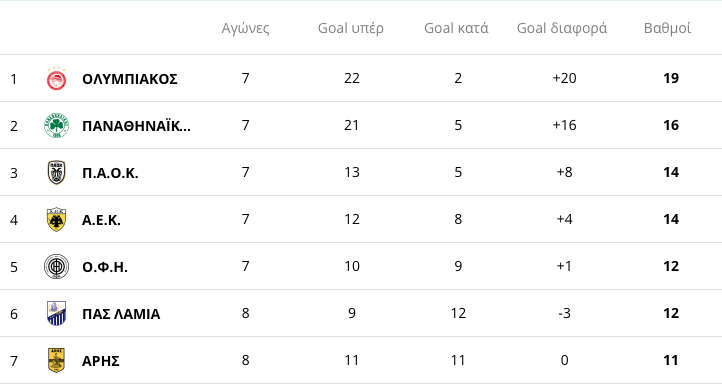The height and width of the screenshot is (385, 722).
Task: Open the Ο.Φ.Η. circular club logo
Action: pyautogui.click(x=56, y=267)
